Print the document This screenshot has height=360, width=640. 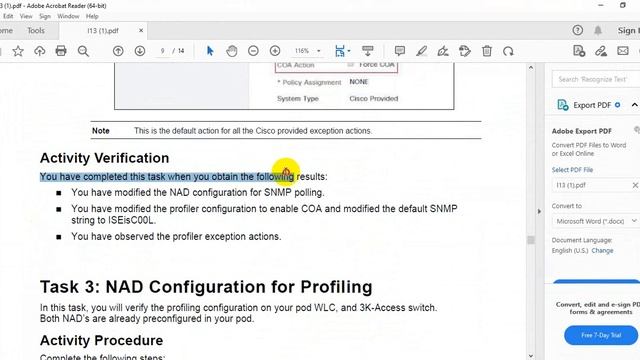coord(61,51)
